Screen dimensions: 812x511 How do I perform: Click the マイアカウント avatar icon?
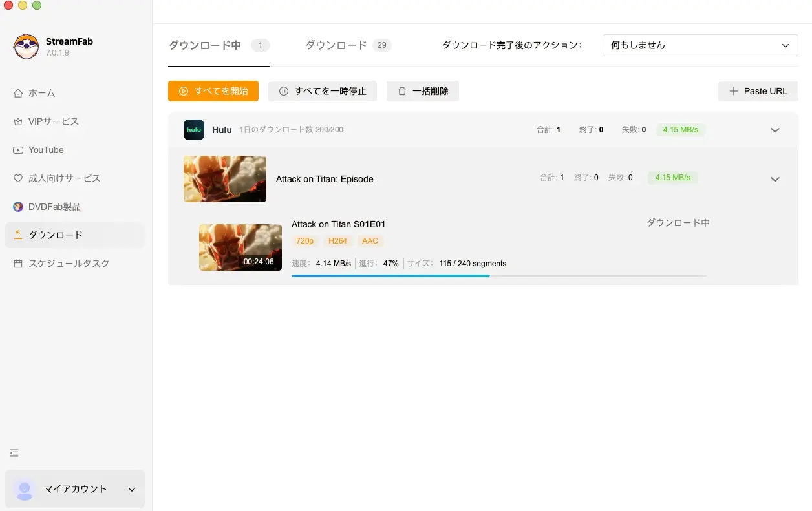[25, 489]
